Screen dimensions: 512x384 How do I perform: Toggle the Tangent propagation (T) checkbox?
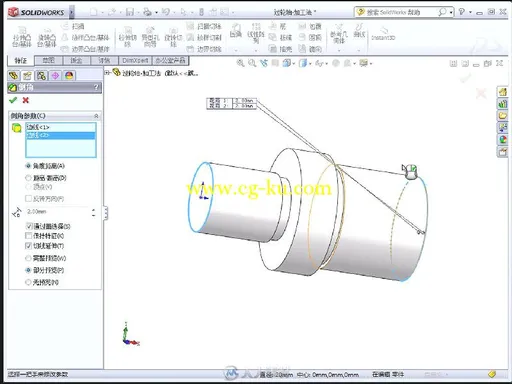29,246
